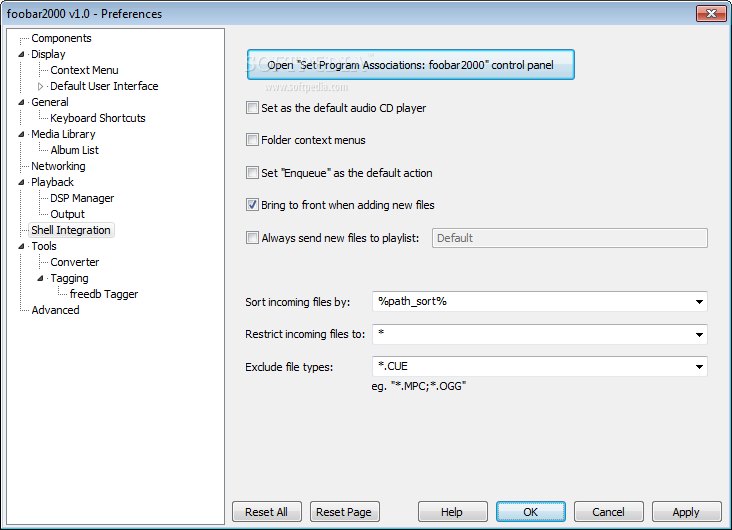Open the DSP Manager preferences page
Viewport: 732px width, 530px height.
(82, 198)
